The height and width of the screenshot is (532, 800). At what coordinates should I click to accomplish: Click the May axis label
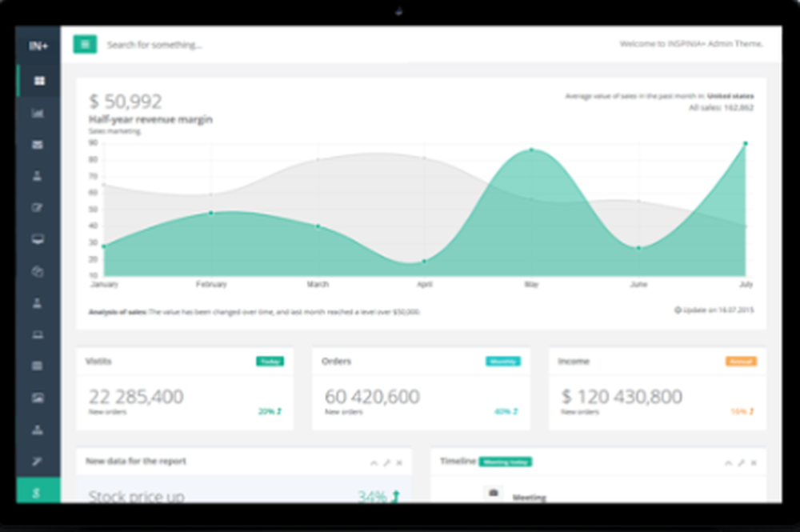(x=532, y=284)
